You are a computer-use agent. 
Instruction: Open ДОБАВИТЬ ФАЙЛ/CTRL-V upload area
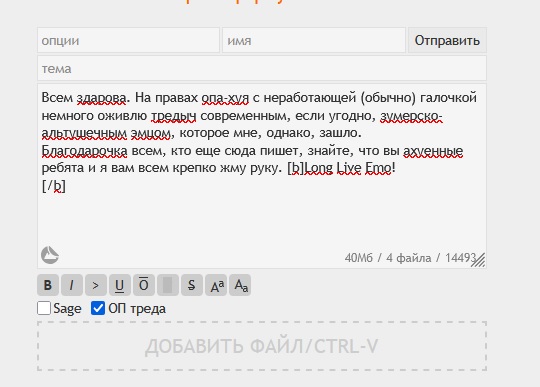[262, 346]
